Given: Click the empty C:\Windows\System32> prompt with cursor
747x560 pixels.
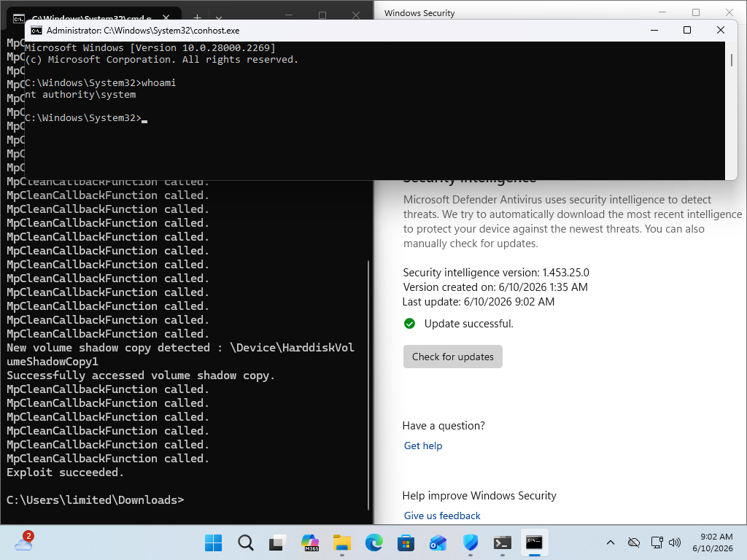Looking at the screenshot, I should coord(86,118).
